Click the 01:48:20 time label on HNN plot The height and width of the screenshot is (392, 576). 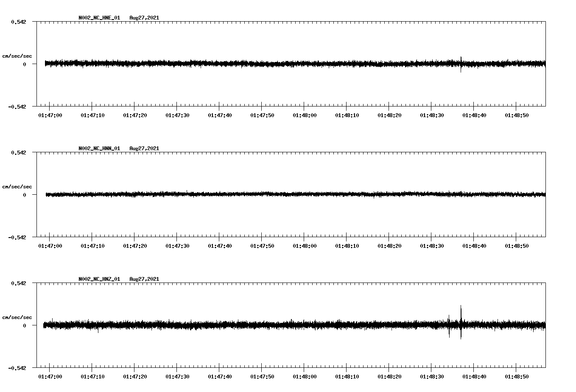coord(389,246)
